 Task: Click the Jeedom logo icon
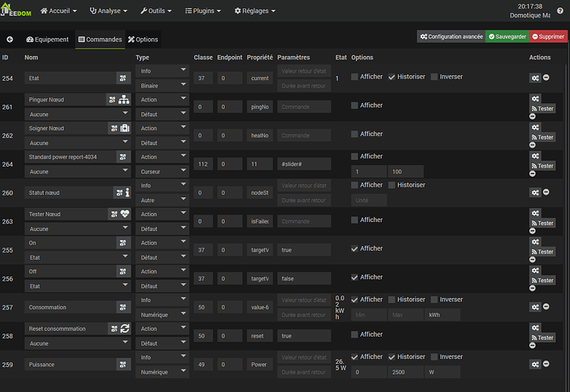coord(16,10)
